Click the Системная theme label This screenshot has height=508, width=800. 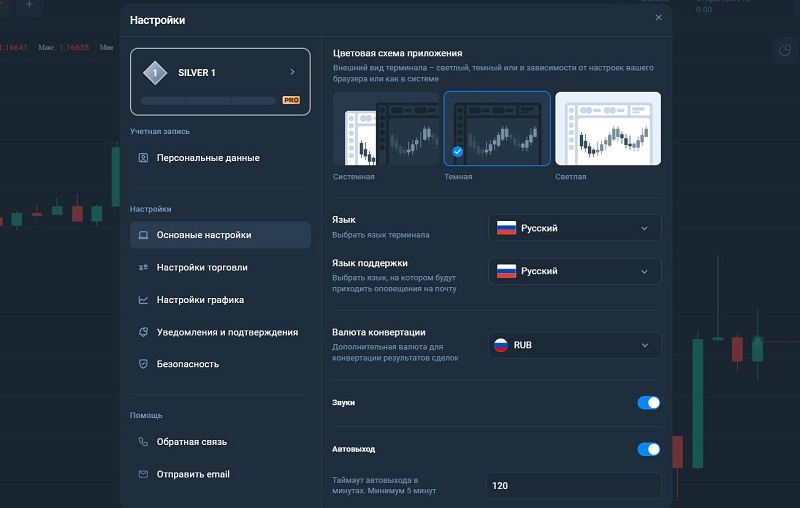354,176
